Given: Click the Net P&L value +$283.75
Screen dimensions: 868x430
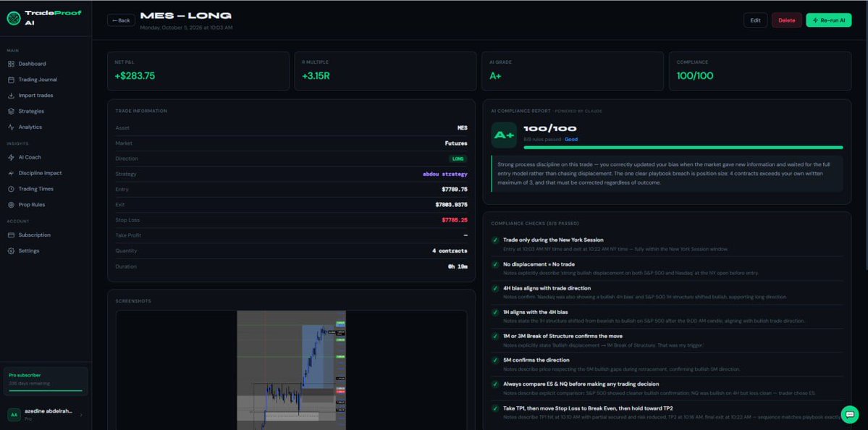Looking at the screenshot, I should [135, 76].
